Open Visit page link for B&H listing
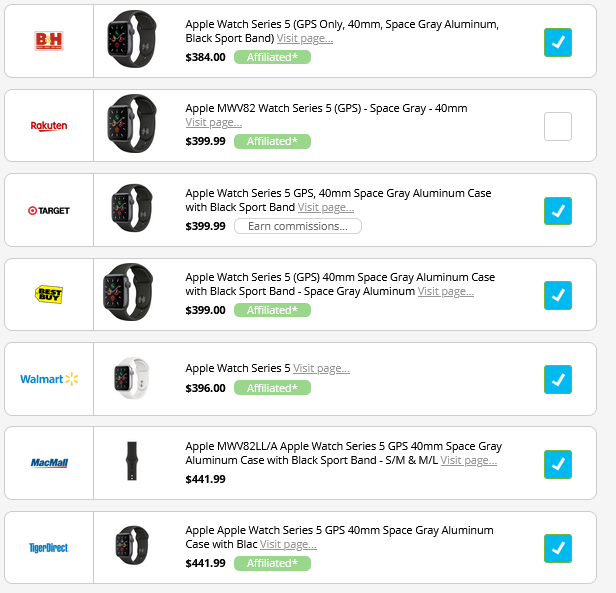 tap(305, 38)
